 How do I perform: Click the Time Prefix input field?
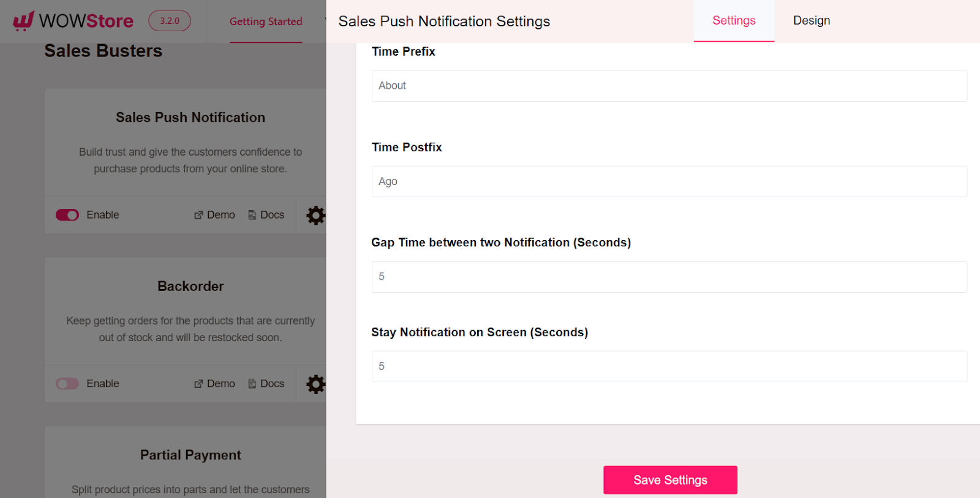click(x=669, y=86)
